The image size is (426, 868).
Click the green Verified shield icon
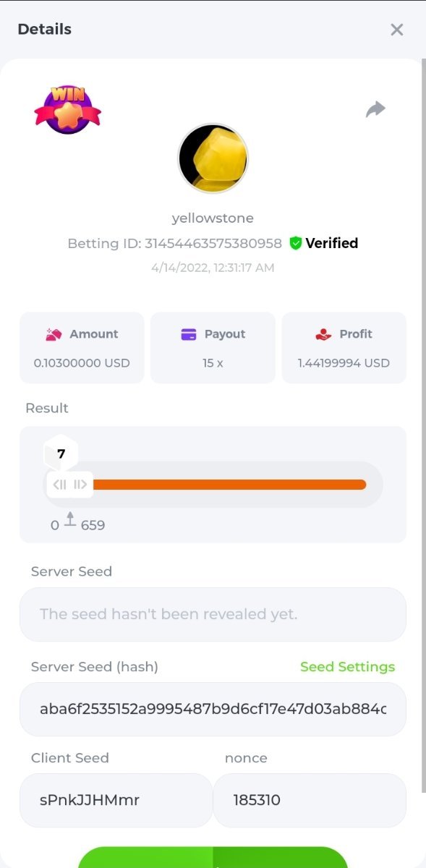tap(295, 243)
